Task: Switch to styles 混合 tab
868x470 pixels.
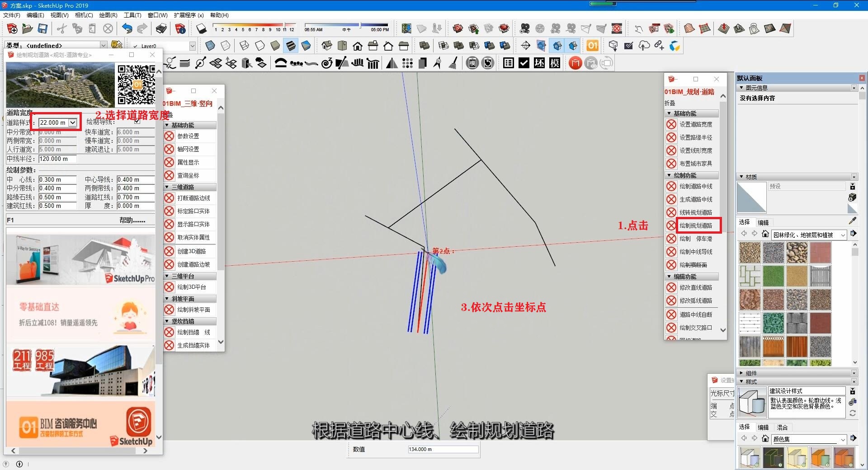Action: point(782,427)
